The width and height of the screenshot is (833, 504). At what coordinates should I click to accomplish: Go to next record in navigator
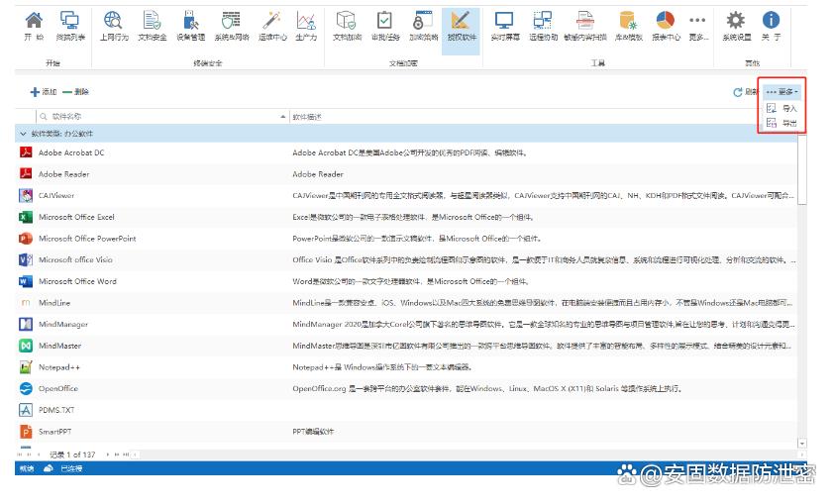point(108,454)
